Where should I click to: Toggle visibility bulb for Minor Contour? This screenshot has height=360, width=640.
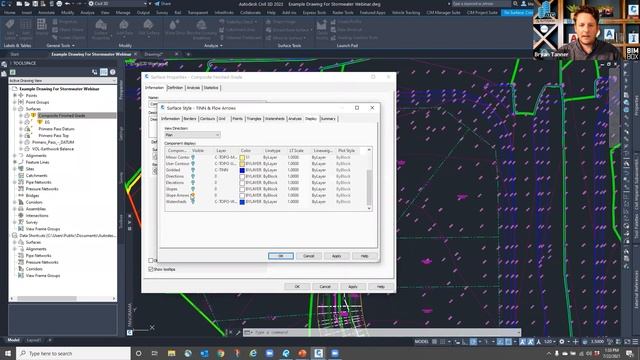pos(193,157)
